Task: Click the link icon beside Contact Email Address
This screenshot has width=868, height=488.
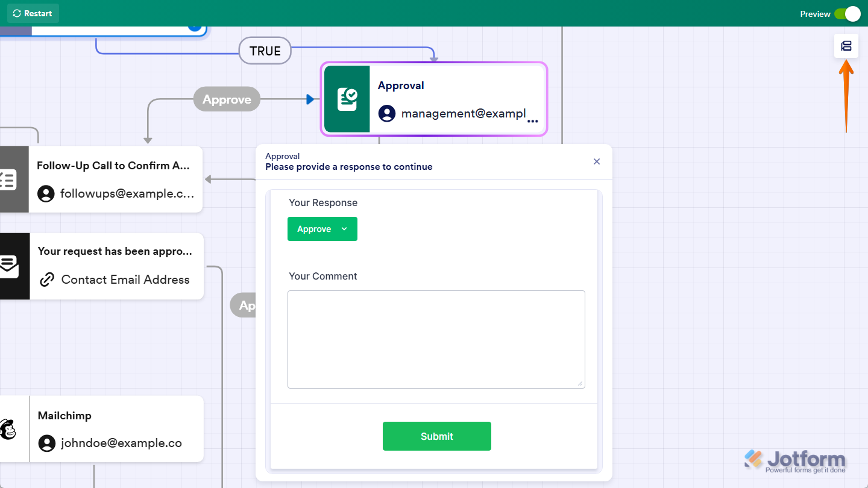Action: tap(47, 279)
